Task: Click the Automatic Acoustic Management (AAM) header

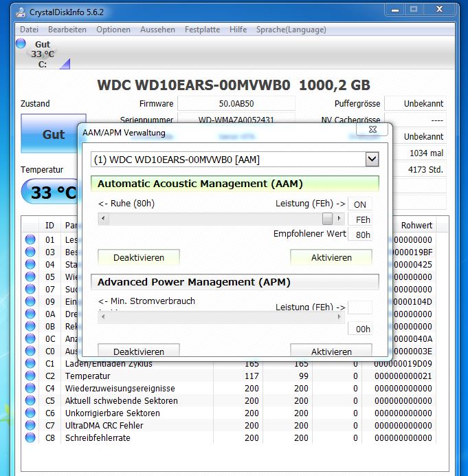Action: 235,184
